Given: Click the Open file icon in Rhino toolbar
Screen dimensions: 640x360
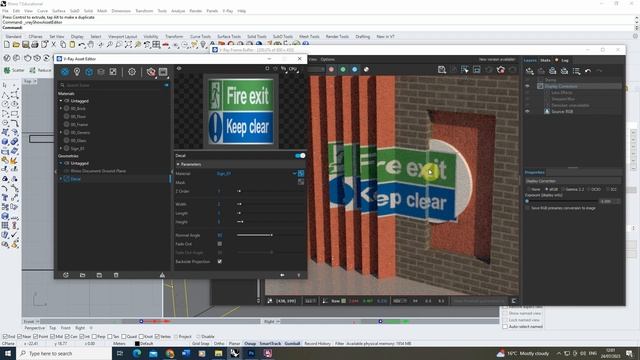Looking at the screenshot, I should pyautogui.click(x=16, y=44).
